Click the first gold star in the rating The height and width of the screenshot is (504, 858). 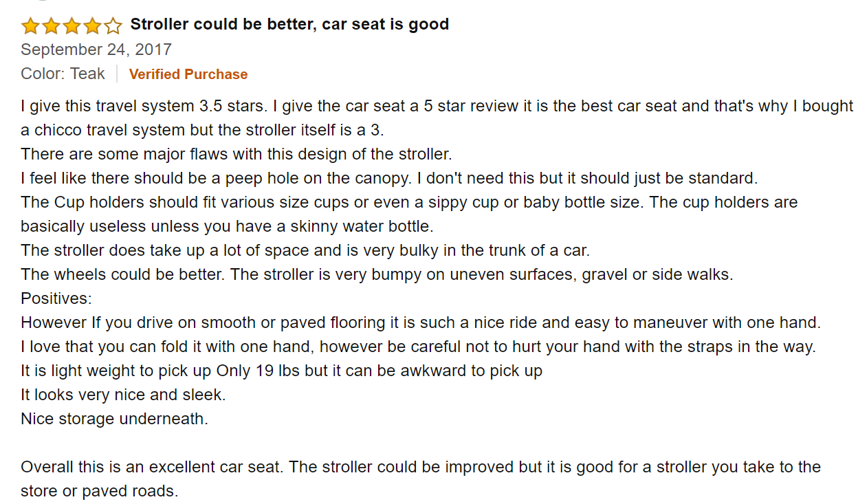30,26
